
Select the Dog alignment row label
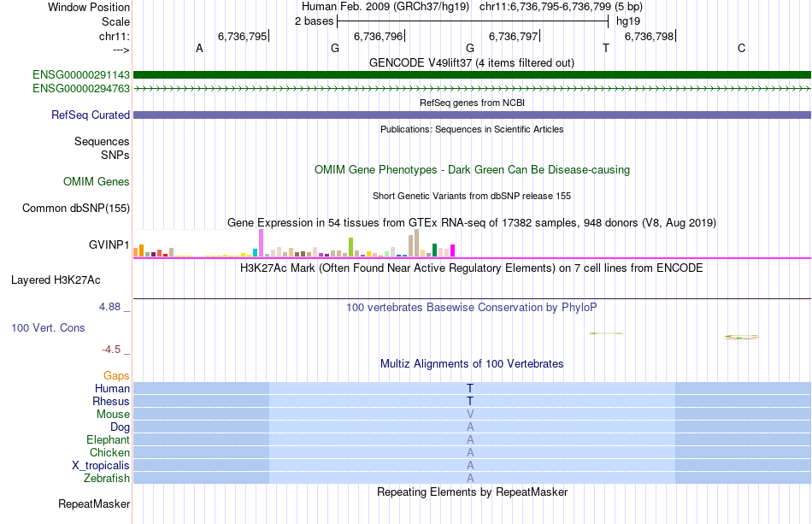coord(120,427)
